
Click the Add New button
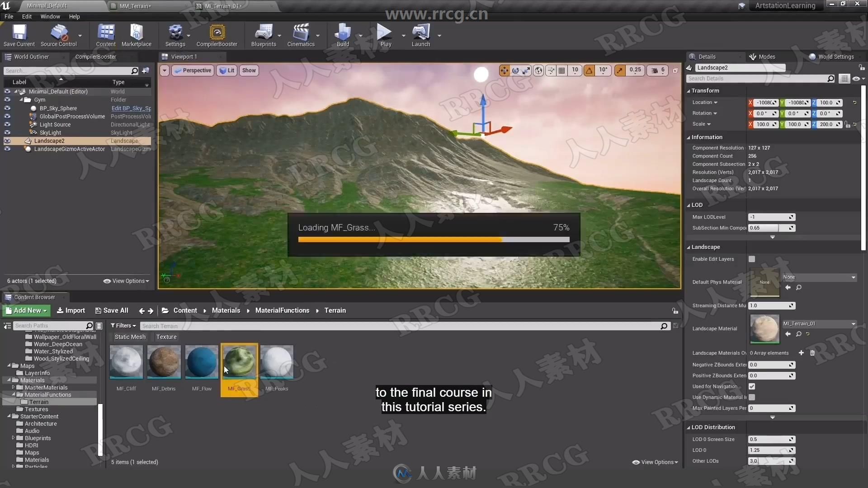coord(27,311)
